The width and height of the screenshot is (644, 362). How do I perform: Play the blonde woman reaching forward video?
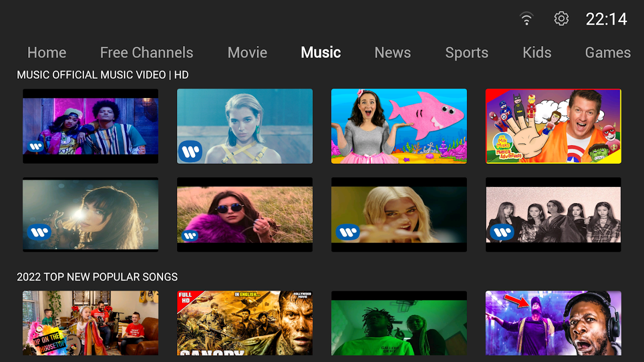pos(399,214)
